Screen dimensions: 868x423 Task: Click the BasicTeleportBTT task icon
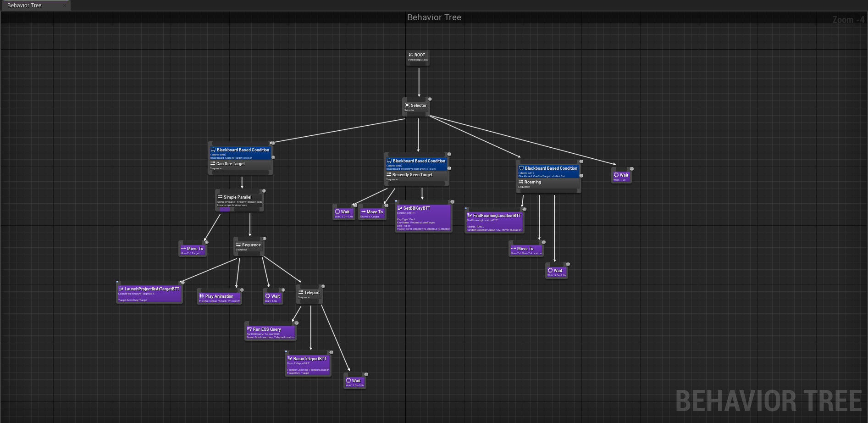pos(290,358)
